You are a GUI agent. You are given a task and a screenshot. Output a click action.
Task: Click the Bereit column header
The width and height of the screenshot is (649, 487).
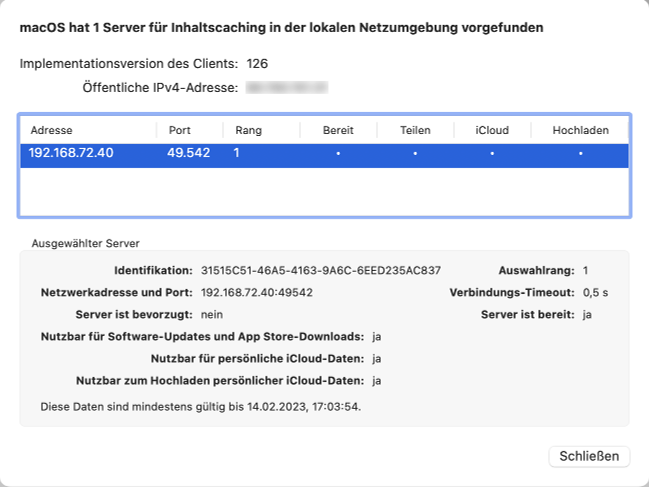click(338, 130)
